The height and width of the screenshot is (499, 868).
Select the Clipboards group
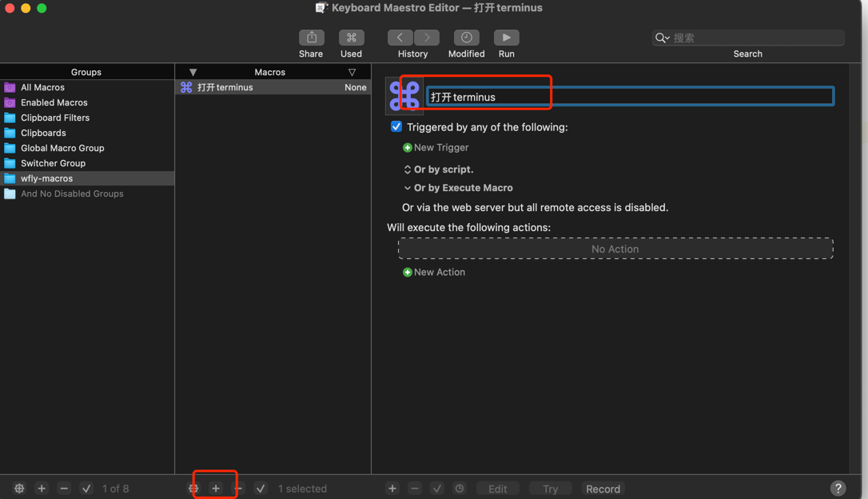point(87,133)
